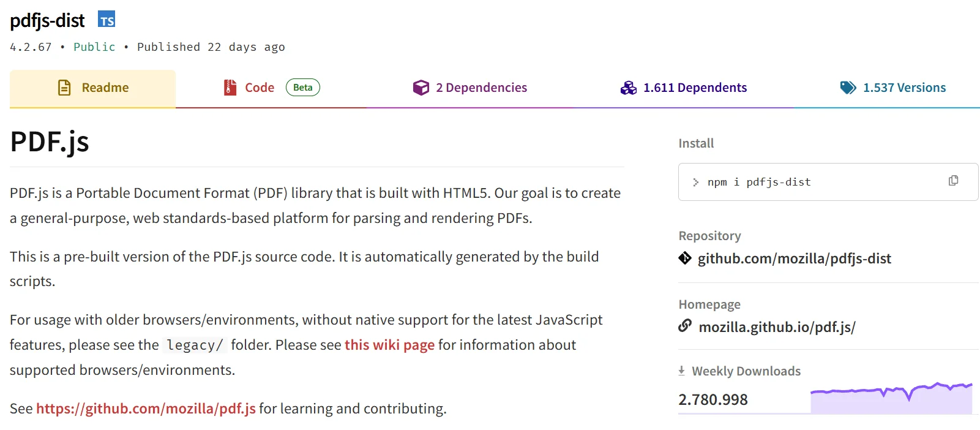Open the github.com/mozilla/pdf.js link
This screenshot has width=980, height=430.
tap(146, 409)
